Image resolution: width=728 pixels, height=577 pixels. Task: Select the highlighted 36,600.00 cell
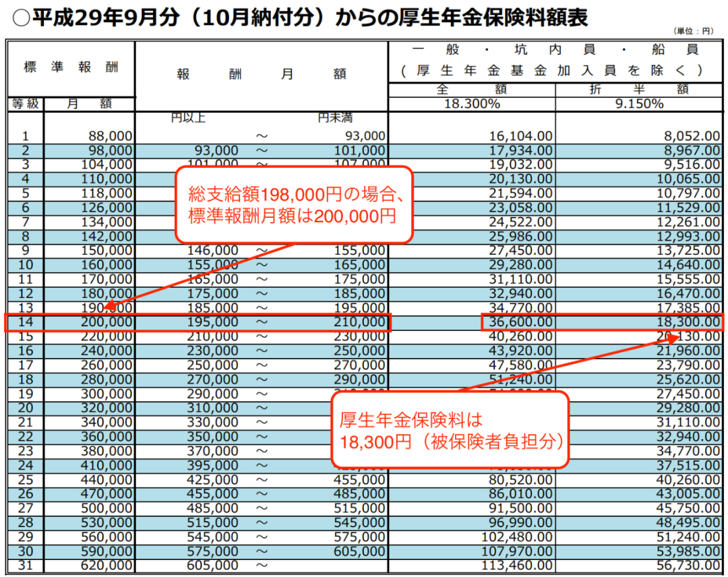click(518, 323)
